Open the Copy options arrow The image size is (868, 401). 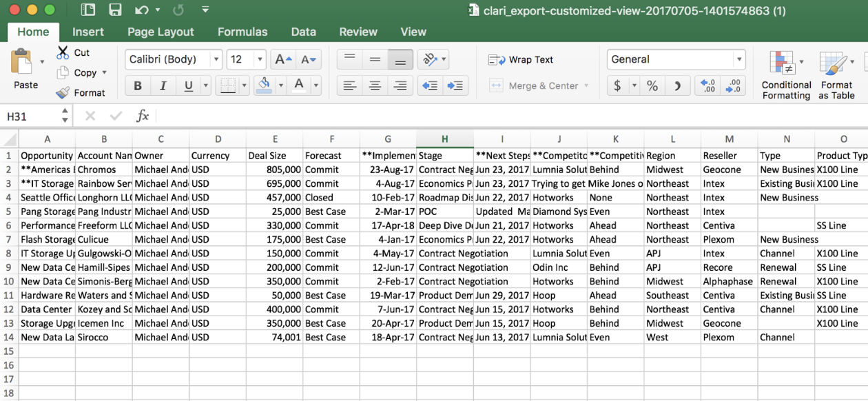pos(104,72)
